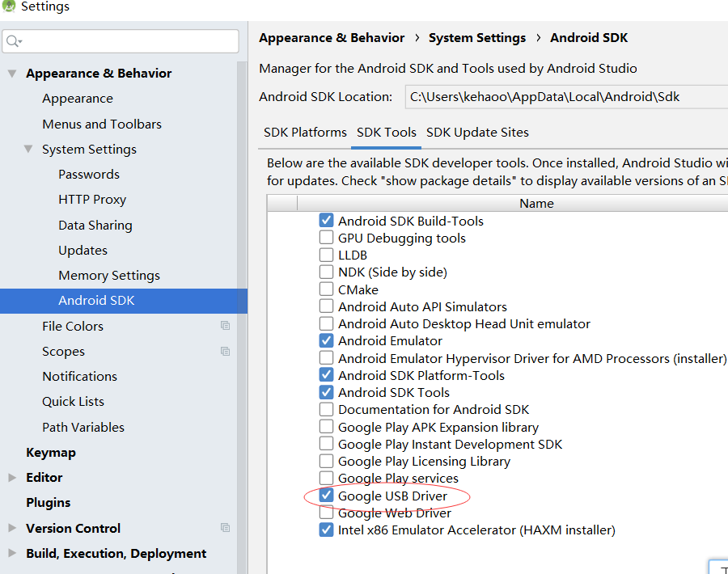The width and height of the screenshot is (728, 574).
Task: Enable the CMake checkbox
Action: click(327, 289)
